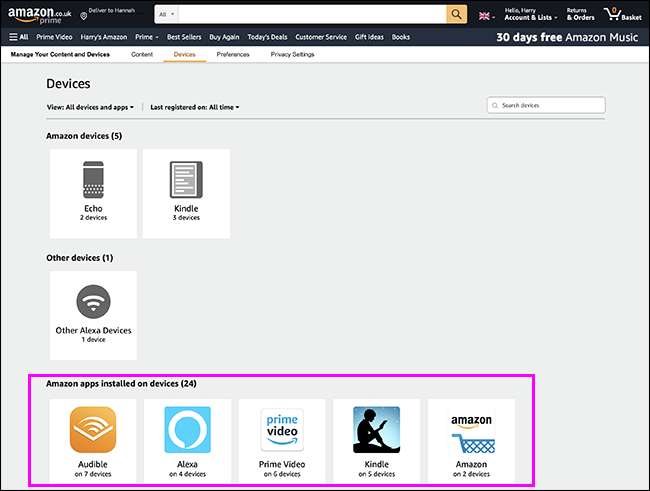Click Alexa on 4 devices label
Image resolution: width=650 pixels, height=491 pixels.
(x=187, y=469)
